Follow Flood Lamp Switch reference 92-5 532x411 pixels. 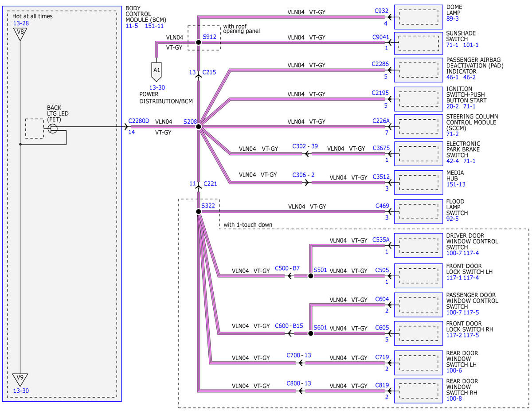pyautogui.click(x=453, y=219)
